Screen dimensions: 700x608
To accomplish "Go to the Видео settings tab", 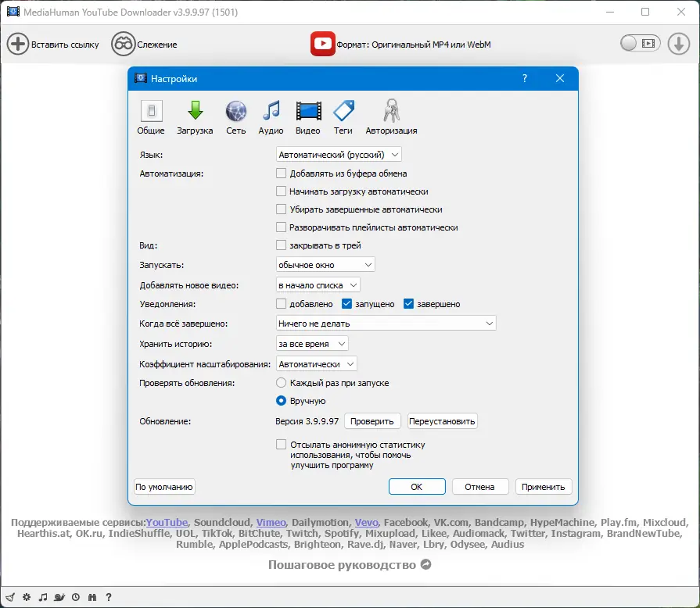I will 308,117.
